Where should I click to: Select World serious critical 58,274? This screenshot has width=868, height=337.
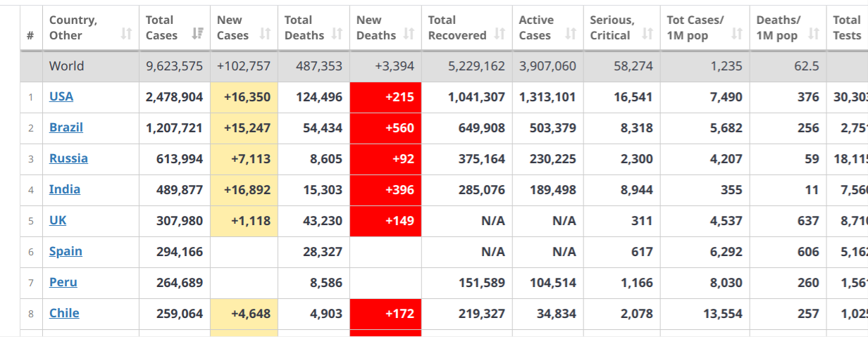click(633, 66)
